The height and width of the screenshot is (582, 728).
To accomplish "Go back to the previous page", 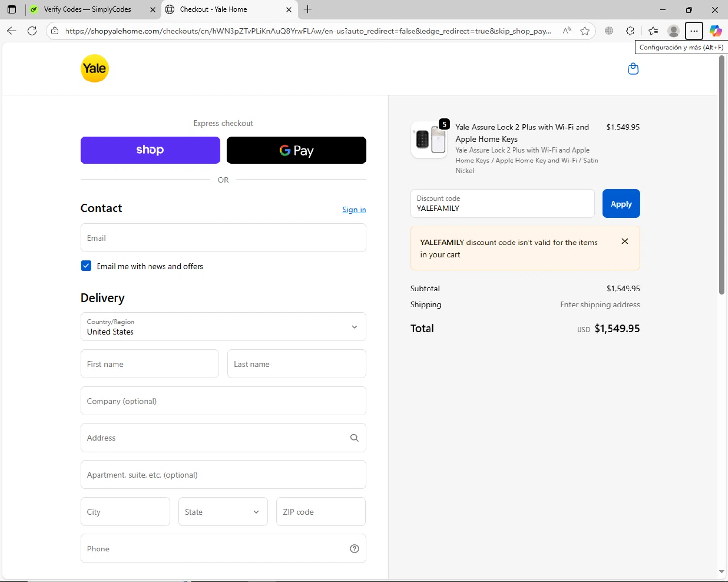I will tap(12, 31).
